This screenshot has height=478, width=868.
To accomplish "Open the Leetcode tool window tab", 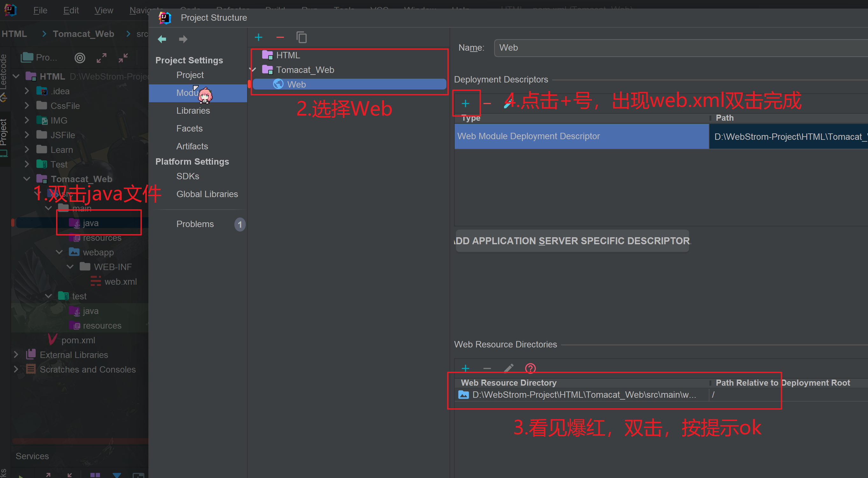I will click(4, 78).
